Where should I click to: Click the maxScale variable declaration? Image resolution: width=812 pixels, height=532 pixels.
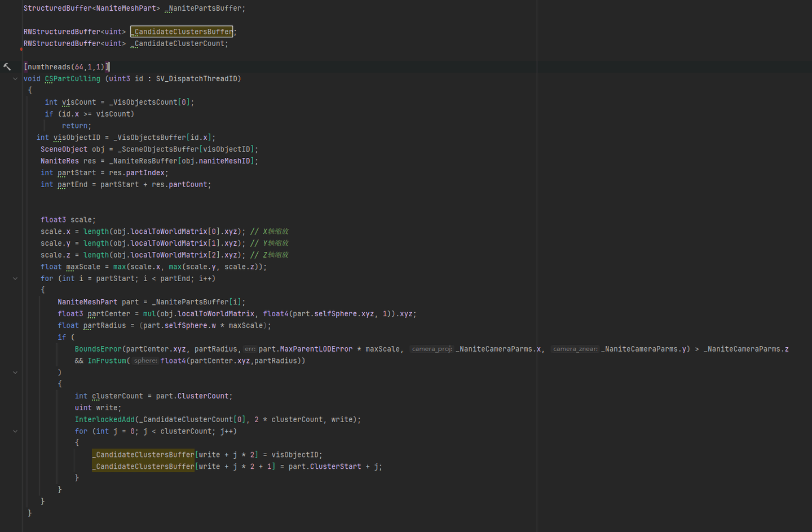pyautogui.click(x=83, y=267)
